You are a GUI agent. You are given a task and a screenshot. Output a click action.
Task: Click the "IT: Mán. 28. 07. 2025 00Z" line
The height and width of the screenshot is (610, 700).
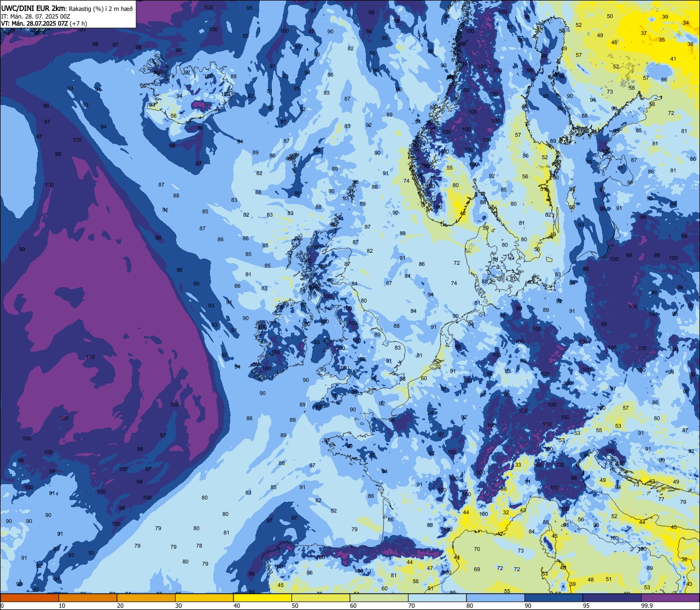(35, 16)
